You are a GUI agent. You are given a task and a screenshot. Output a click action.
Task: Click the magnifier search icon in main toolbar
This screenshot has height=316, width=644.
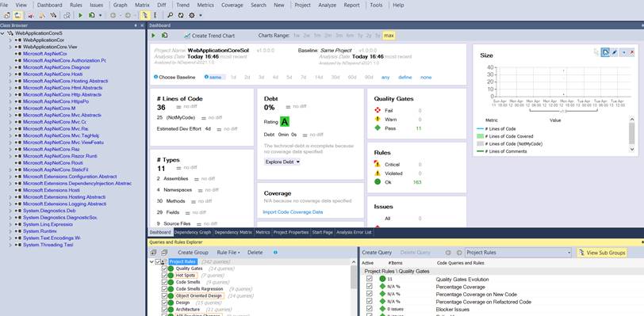[170, 15]
